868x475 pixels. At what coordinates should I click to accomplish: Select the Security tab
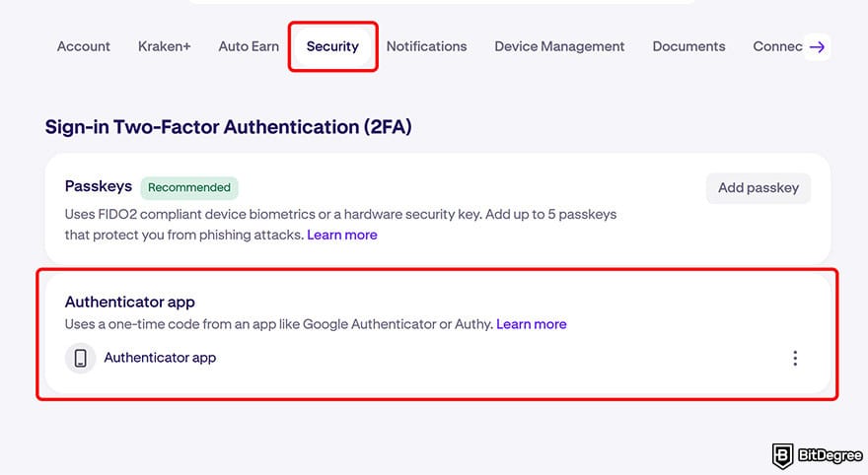coord(332,46)
